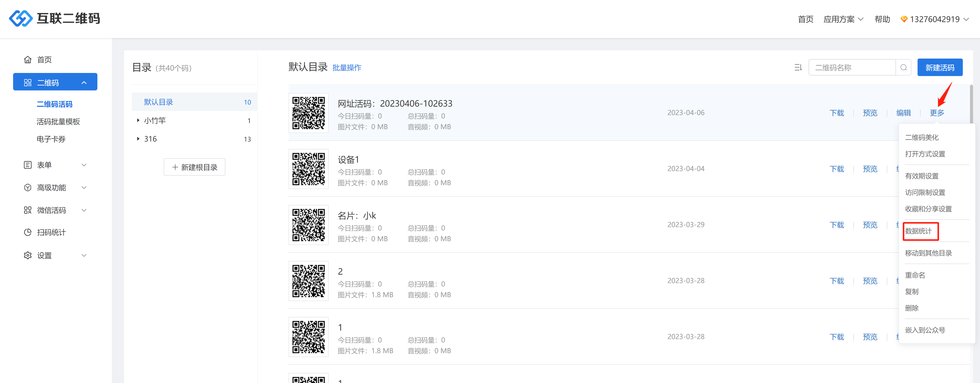Click the 设置 gear icon

[x=28, y=255]
